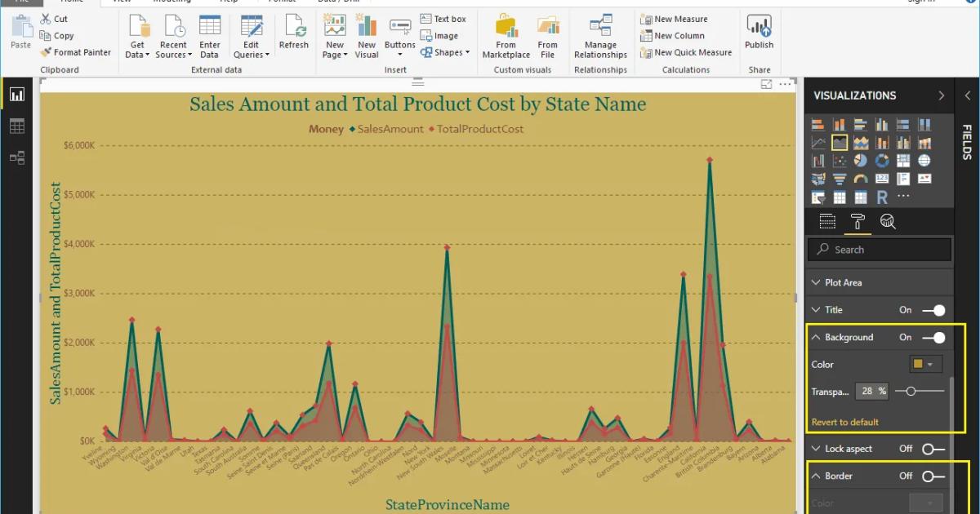
Task: Choose the Filled map visualization
Action: 819,178
